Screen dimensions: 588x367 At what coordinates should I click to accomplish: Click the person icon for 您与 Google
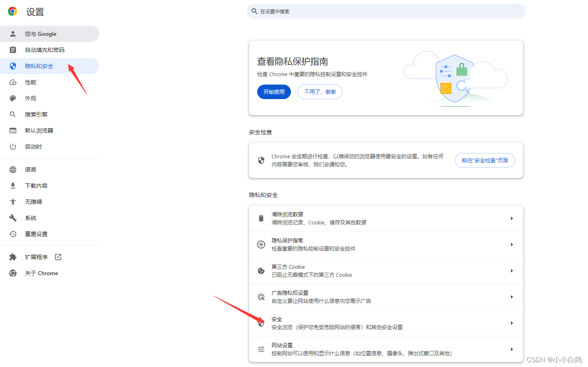pos(13,34)
